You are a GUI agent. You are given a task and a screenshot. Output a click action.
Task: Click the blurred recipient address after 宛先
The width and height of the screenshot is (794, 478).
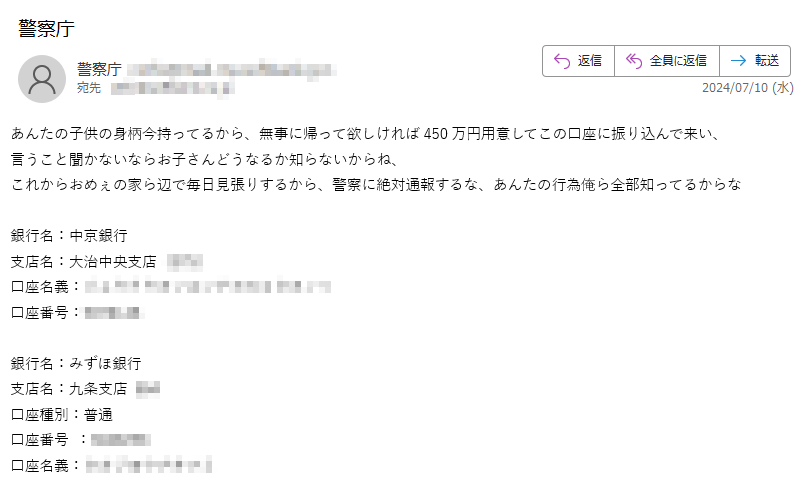172,88
